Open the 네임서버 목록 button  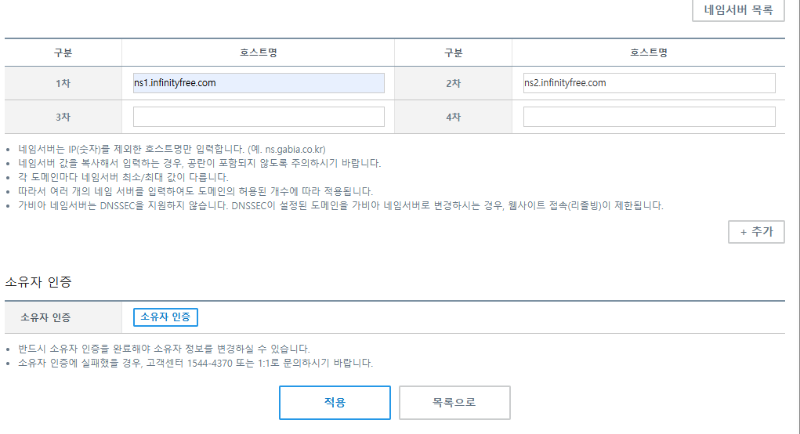tap(738, 10)
